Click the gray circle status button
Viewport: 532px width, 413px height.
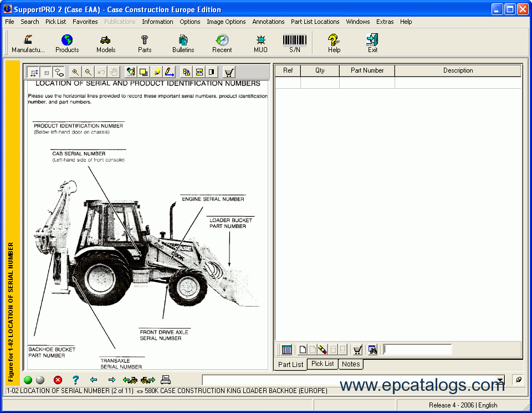40,380
